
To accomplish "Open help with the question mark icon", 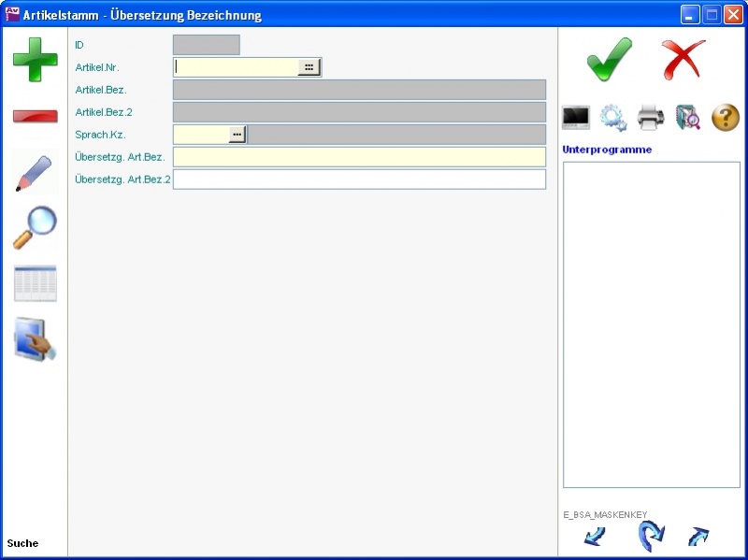I will pos(726,118).
